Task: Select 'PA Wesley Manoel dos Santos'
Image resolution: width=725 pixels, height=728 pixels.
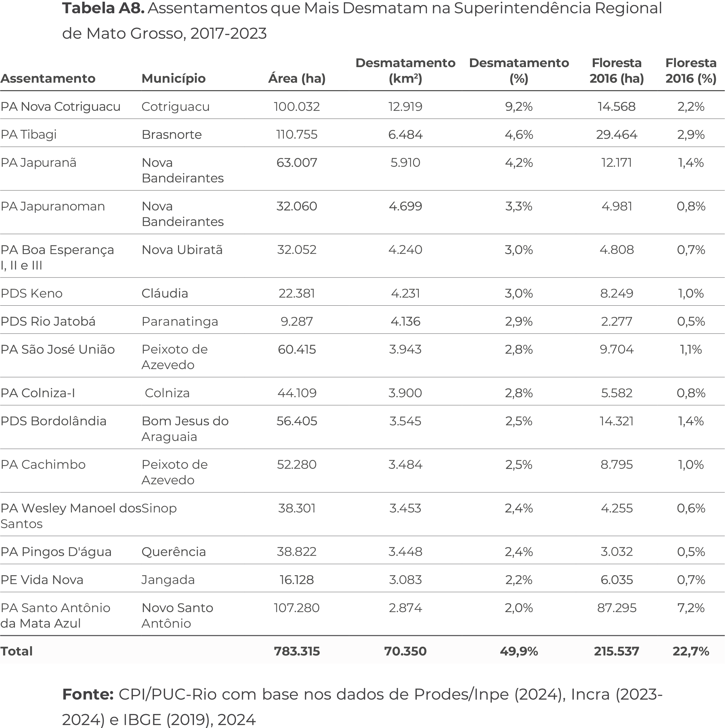Action: point(71,516)
